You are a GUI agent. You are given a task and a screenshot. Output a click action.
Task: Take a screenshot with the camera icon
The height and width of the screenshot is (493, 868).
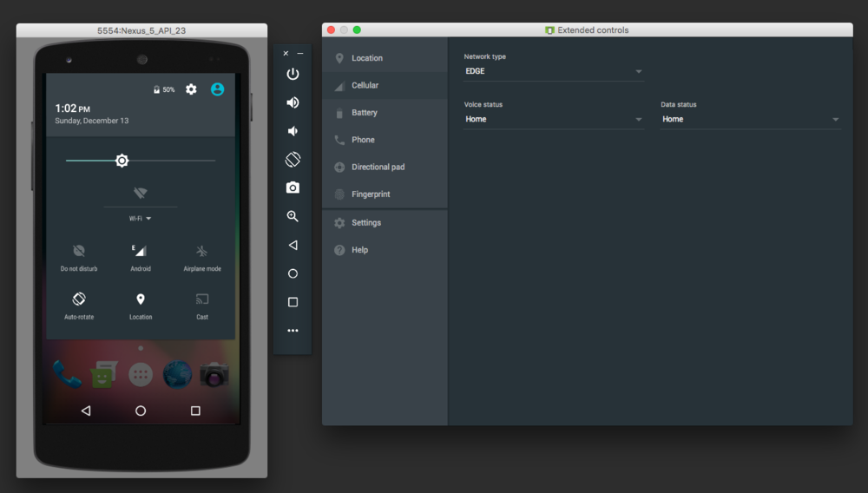click(293, 187)
